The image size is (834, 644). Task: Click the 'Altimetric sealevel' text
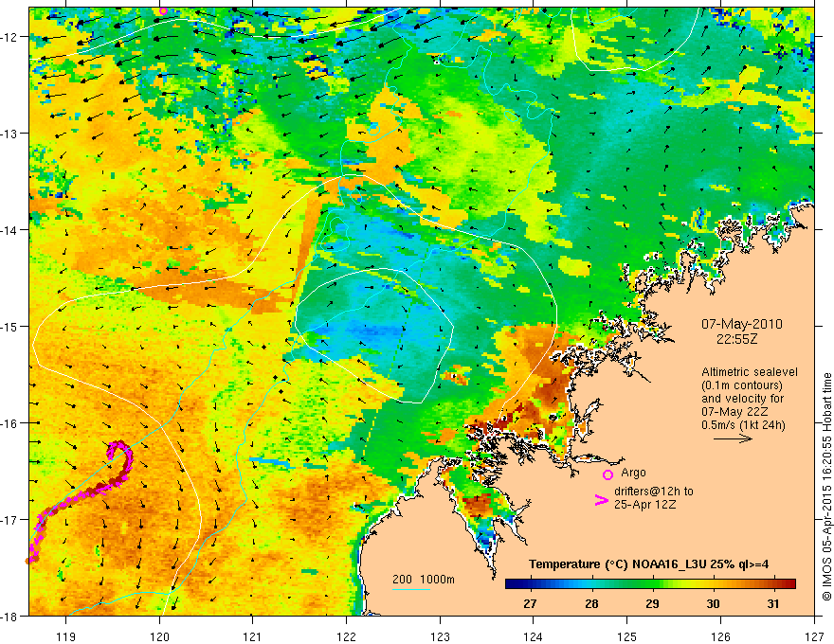click(749, 372)
